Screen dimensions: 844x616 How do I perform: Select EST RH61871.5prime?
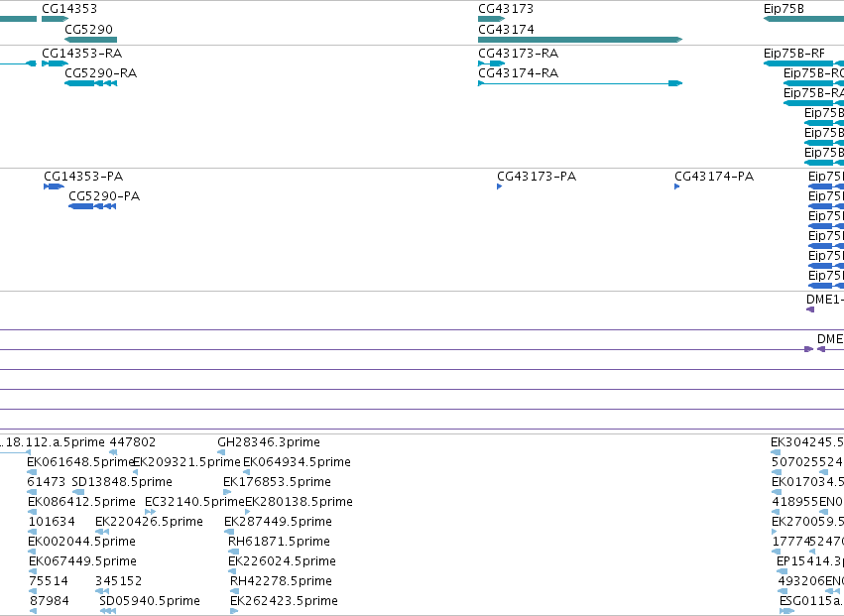280,542
